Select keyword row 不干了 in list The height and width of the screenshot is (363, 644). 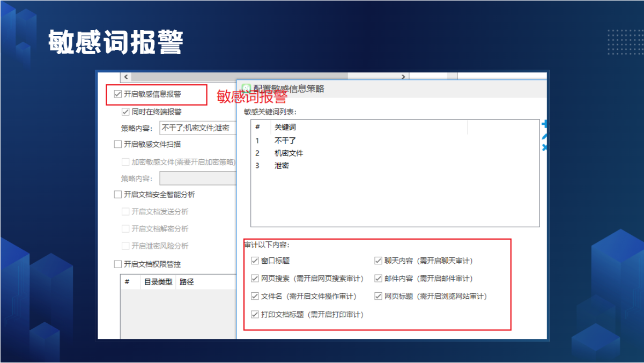[x=285, y=140]
